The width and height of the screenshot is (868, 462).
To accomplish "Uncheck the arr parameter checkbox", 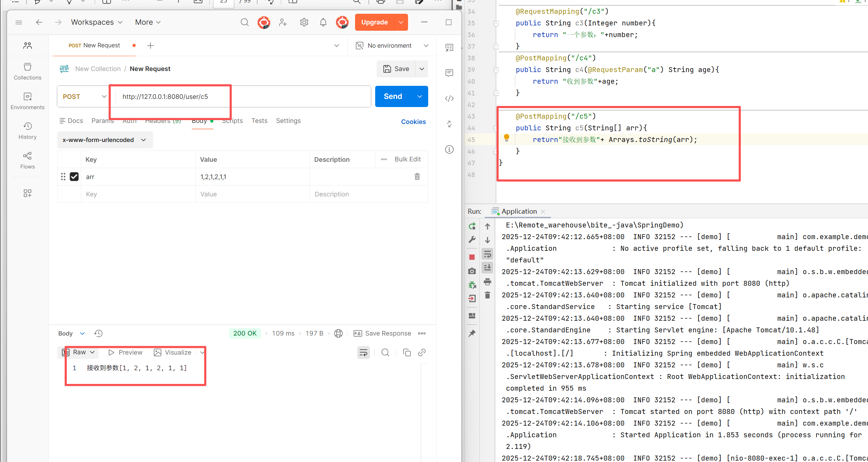I will point(74,177).
